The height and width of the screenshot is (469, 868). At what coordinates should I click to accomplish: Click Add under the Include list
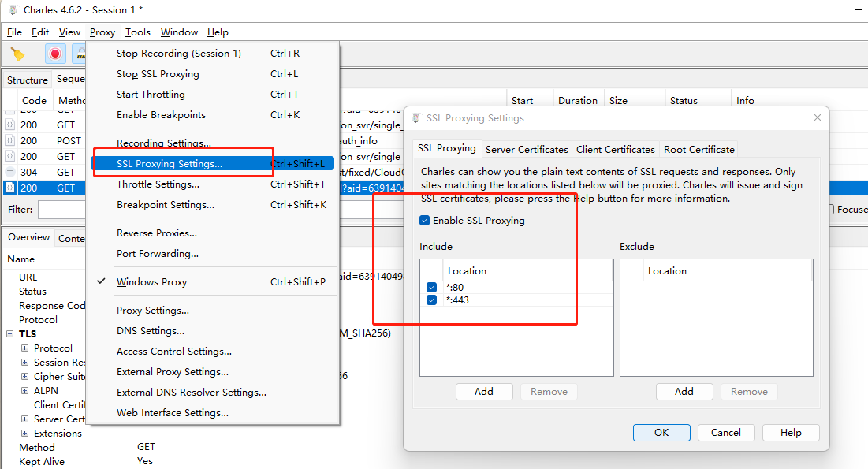coord(484,392)
